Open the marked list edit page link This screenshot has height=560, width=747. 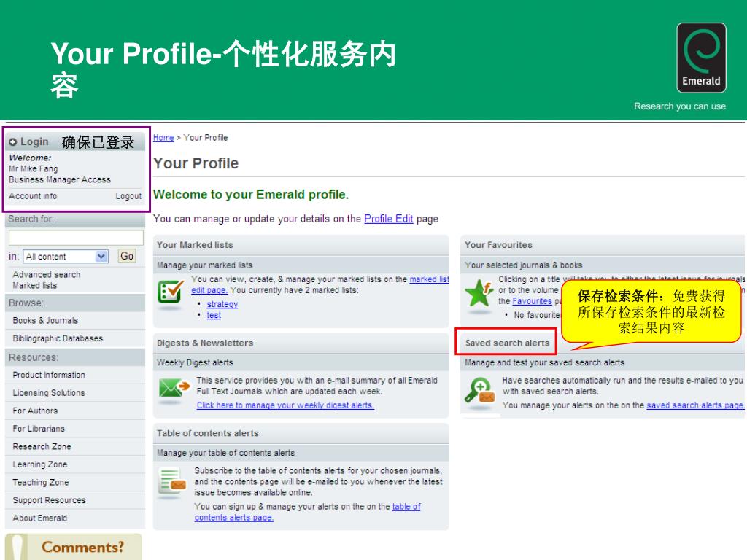coord(429,279)
